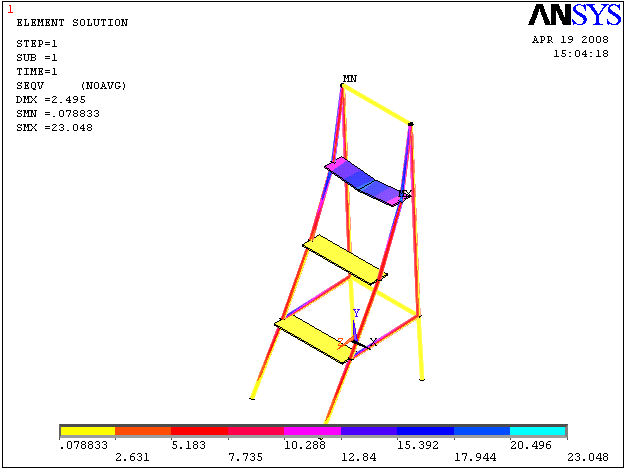
Task: Click the legend value '10.288'
Action: tap(305, 445)
